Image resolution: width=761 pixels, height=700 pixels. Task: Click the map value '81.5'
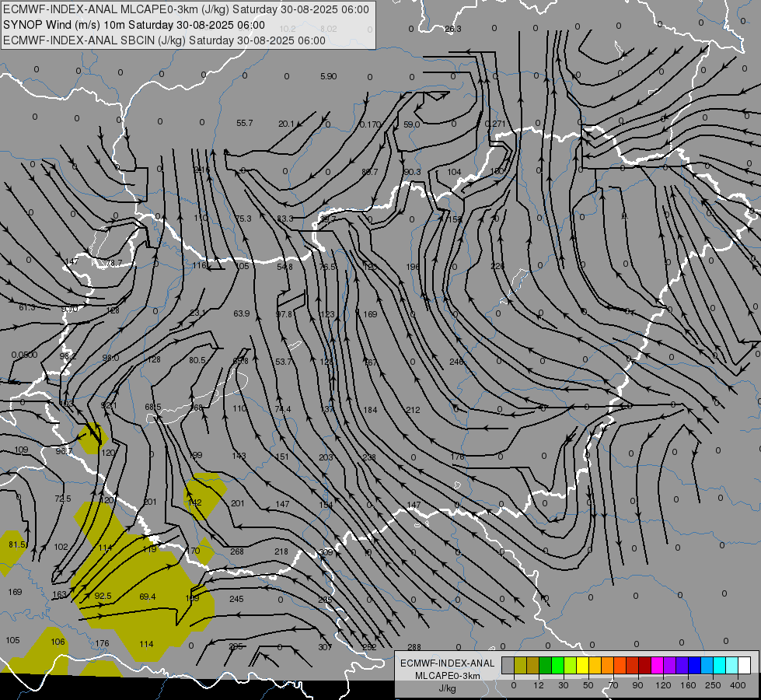click(x=17, y=544)
